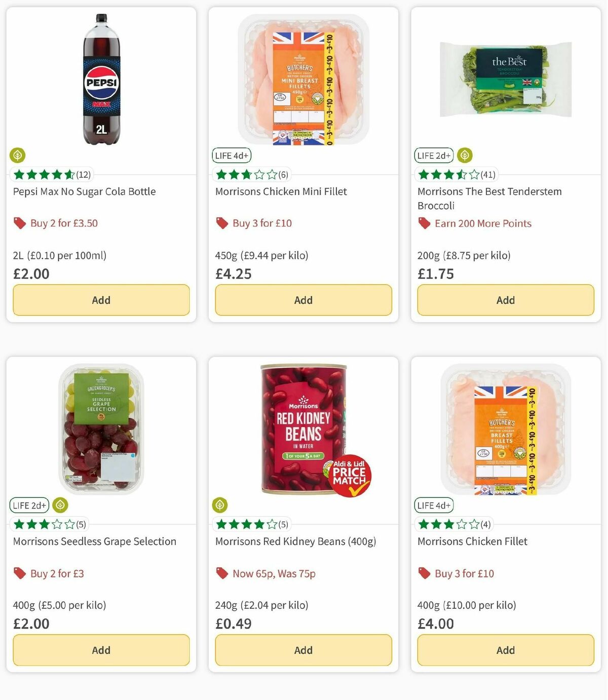608x700 pixels.
Task: Click the green leaf icon next to the LIFE 2d+ broccoli badge
Action: [465, 155]
